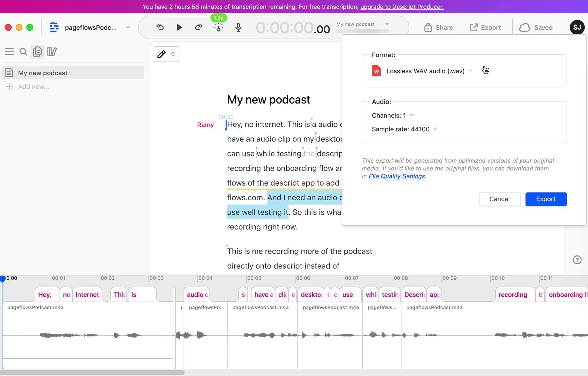Open the Export menu in top bar
588x376 pixels.
(x=485, y=28)
